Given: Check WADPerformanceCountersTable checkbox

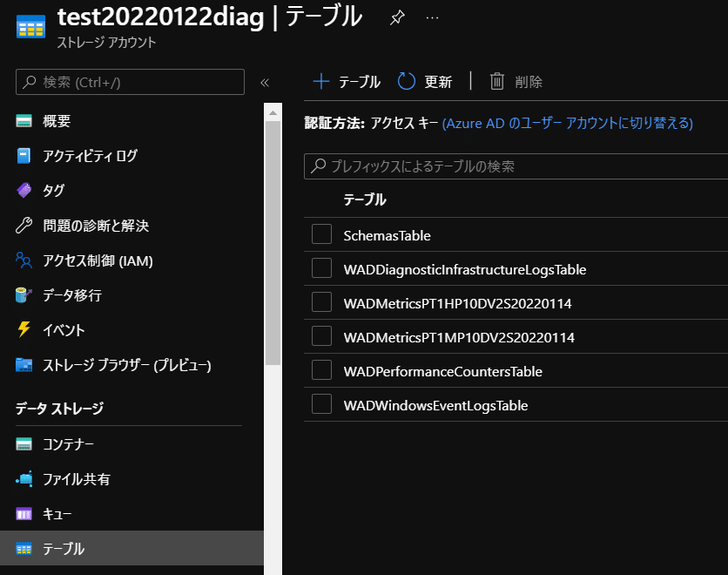Looking at the screenshot, I should click(x=321, y=370).
